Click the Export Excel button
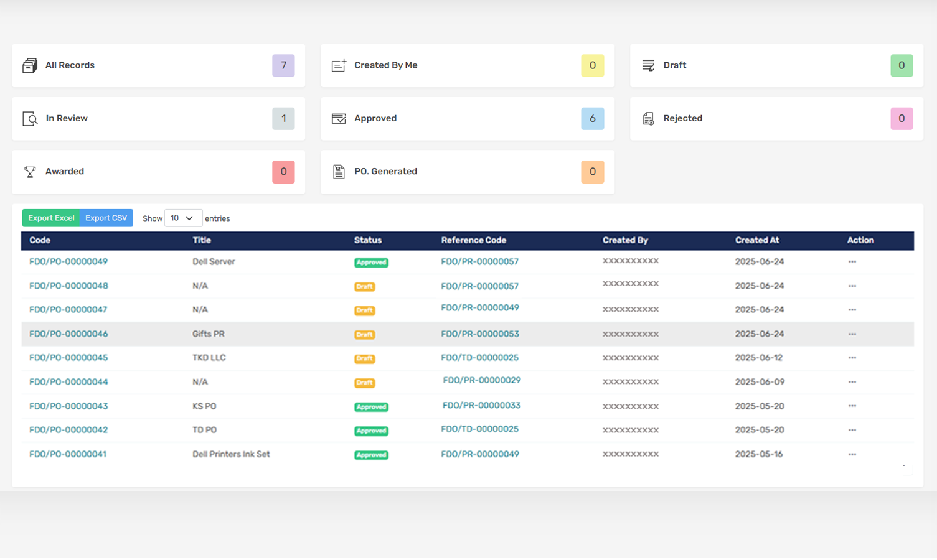 pyautogui.click(x=51, y=218)
